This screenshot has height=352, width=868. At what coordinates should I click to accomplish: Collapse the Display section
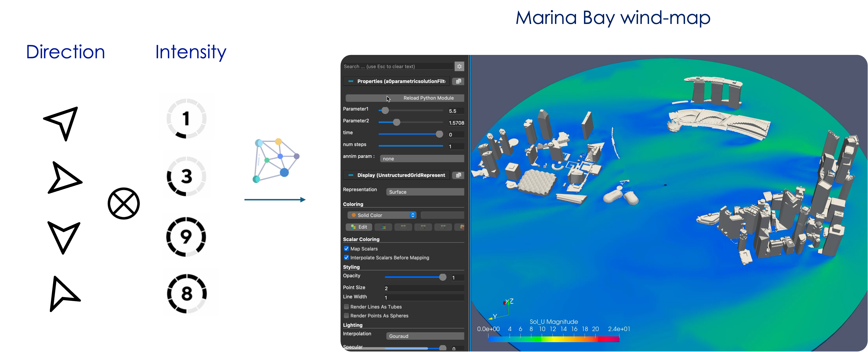click(x=350, y=175)
